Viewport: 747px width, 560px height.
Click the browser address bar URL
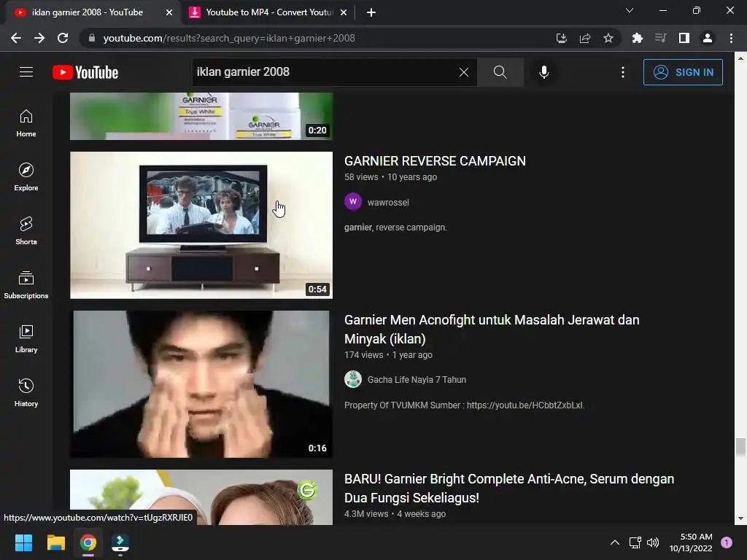pos(229,38)
